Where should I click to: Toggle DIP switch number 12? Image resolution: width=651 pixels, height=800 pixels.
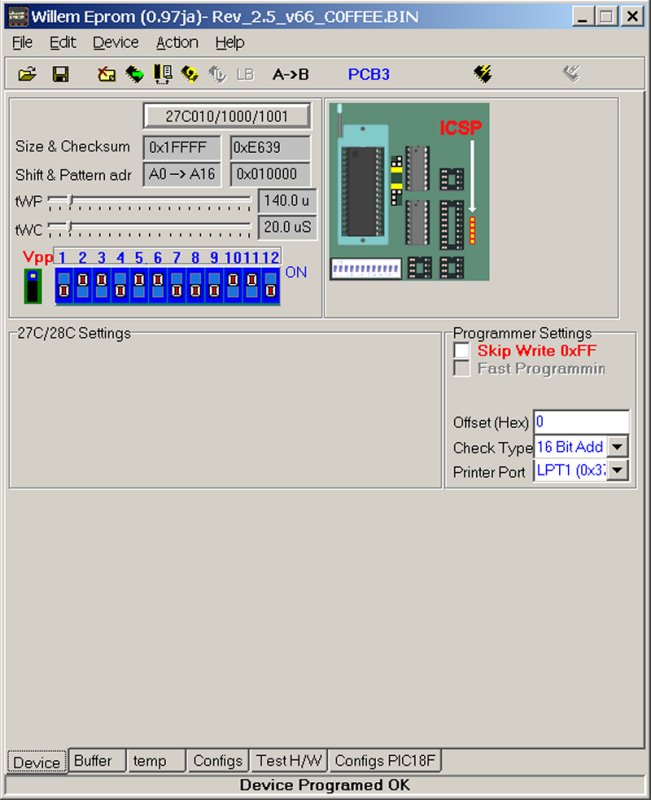point(270,285)
